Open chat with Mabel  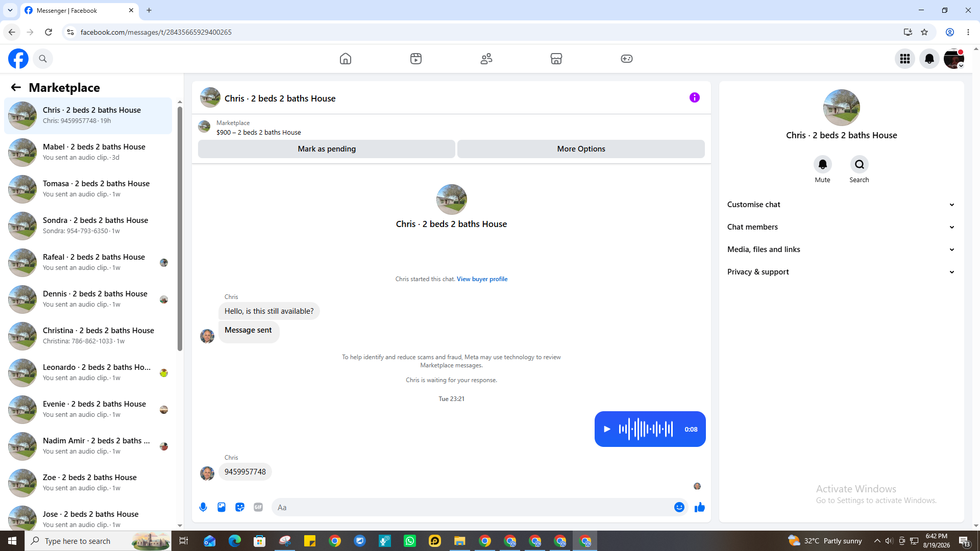tap(88, 153)
